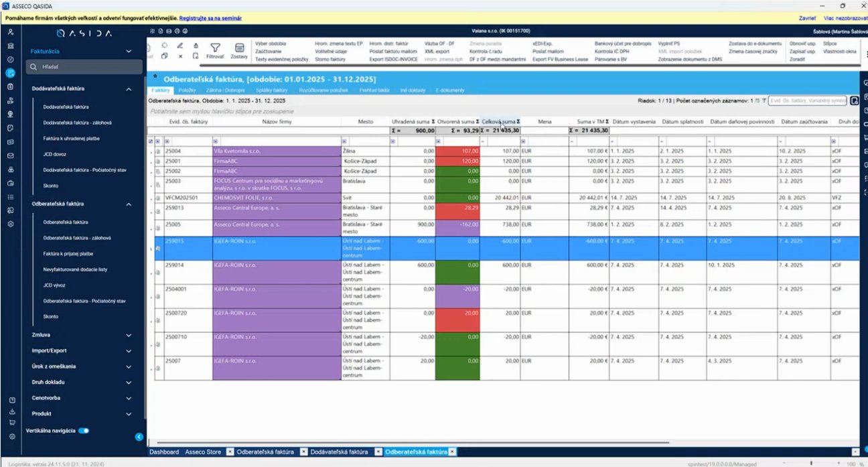Close the Asseco Store bottom tab

[x=230, y=452]
